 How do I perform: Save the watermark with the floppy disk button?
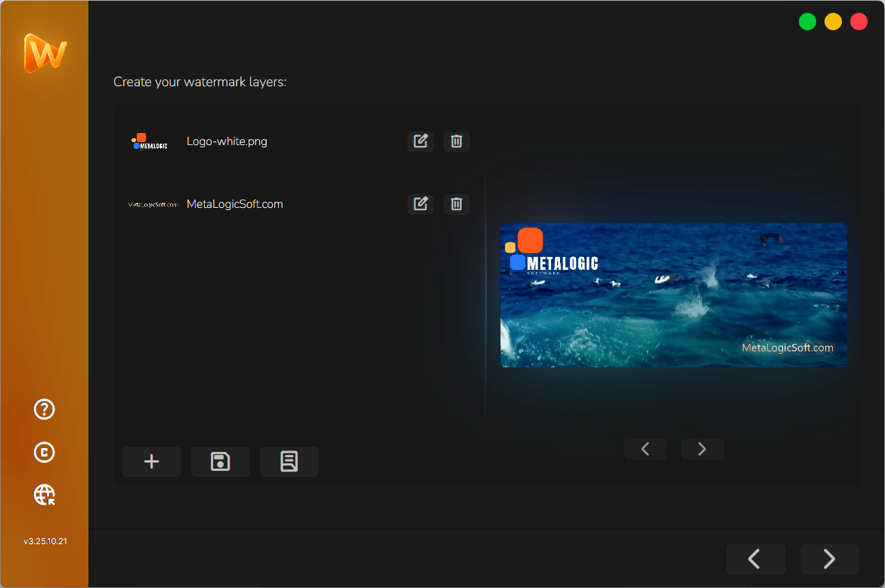(x=220, y=462)
